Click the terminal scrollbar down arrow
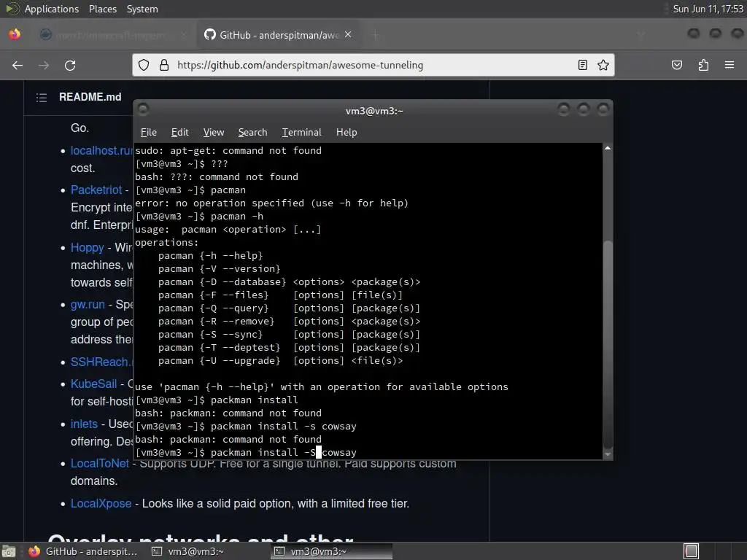This screenshot has width=747, height=560. [x=608, y=455]
